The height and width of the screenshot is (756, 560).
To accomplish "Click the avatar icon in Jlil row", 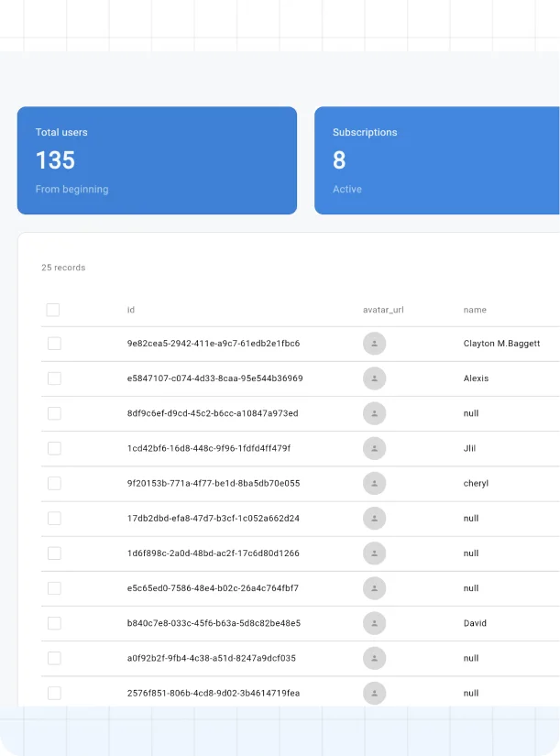I will tap(374, 448).
